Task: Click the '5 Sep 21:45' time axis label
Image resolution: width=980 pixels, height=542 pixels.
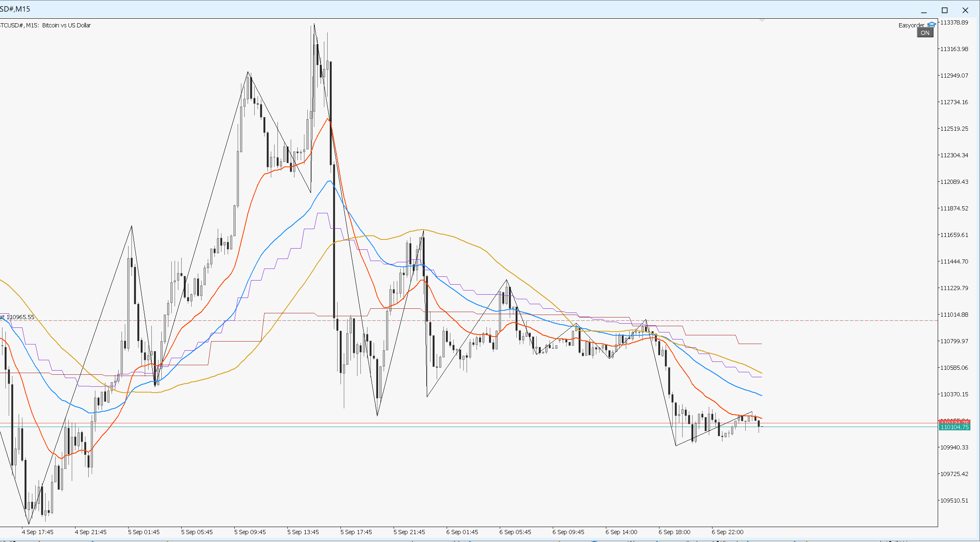Action: coord(409,532)
